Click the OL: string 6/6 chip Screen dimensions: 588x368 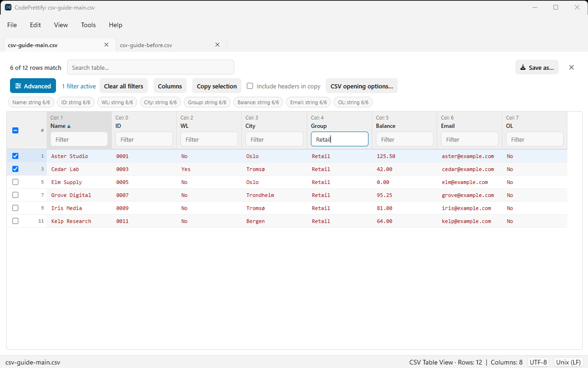click(353, 102)
